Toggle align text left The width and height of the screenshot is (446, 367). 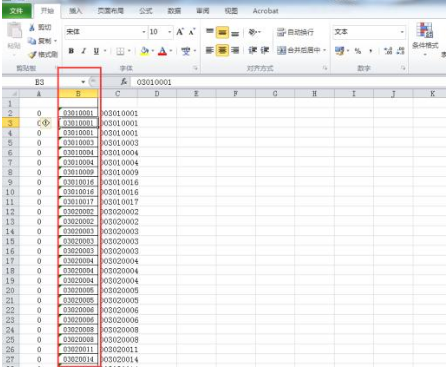210,50
